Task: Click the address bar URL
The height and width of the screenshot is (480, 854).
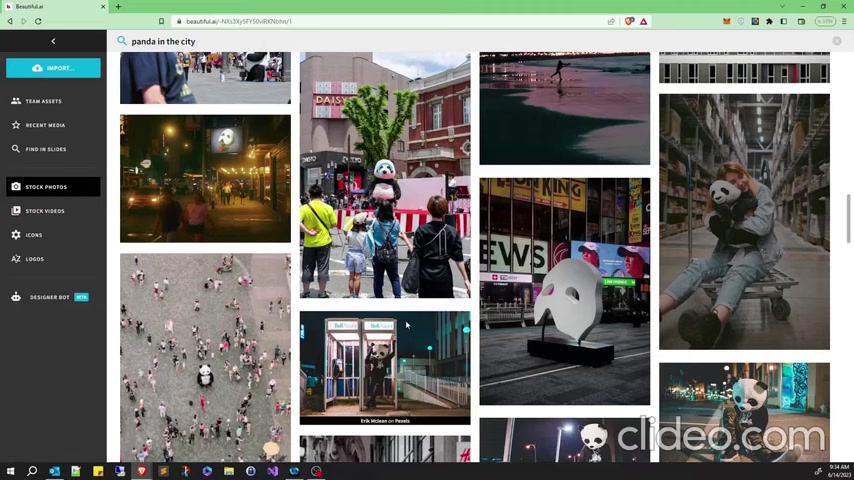Action: 239,21
